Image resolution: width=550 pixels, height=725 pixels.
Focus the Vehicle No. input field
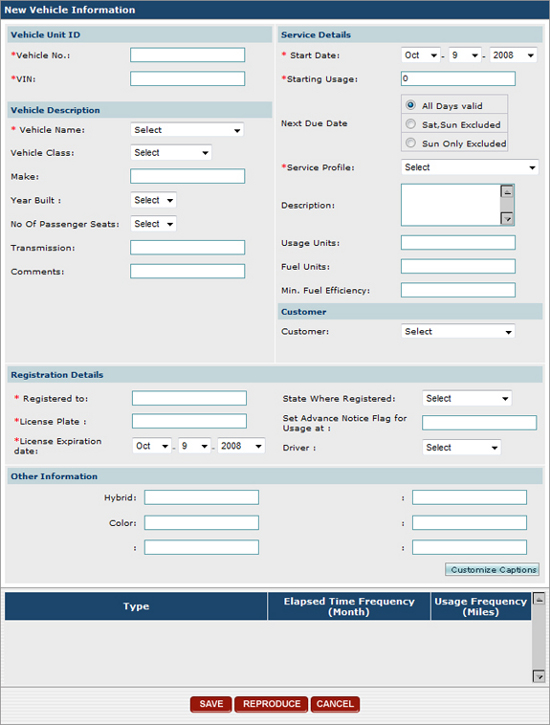[x=188, y=55]
